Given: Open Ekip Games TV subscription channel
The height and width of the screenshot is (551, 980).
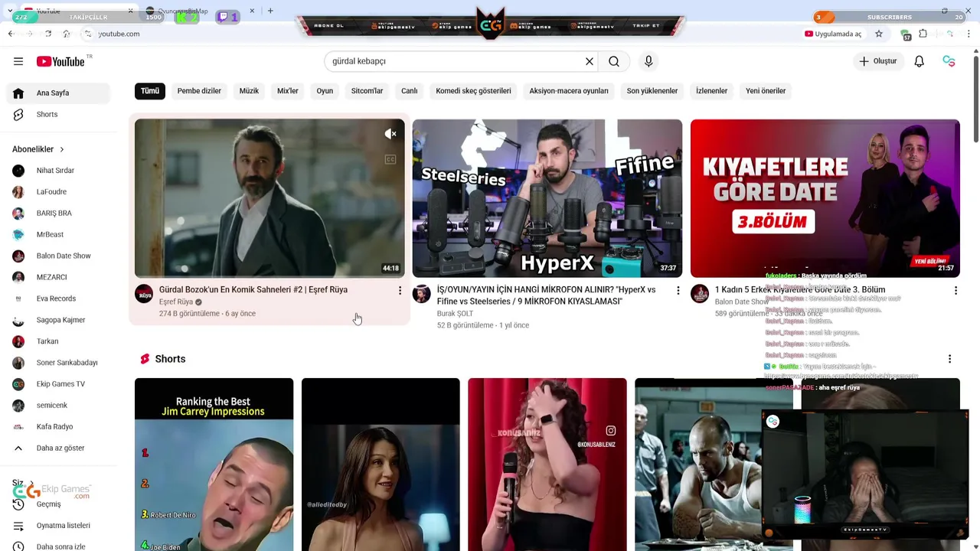Looking at the screenshot, I should pyautogui.click(x=58, y=384).
